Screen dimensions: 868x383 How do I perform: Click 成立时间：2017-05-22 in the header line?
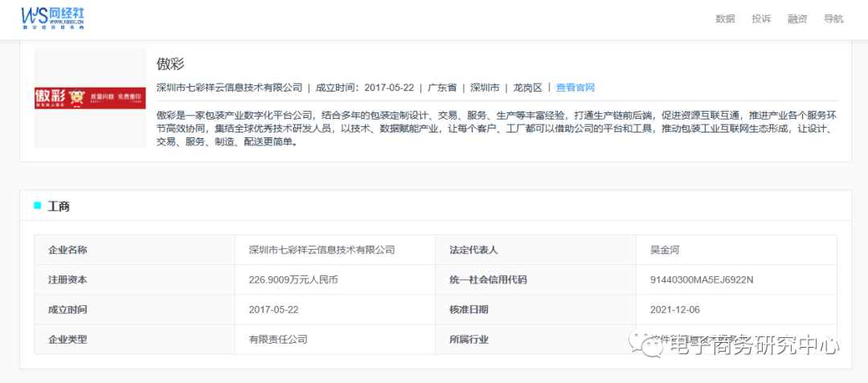coord(365,88)
